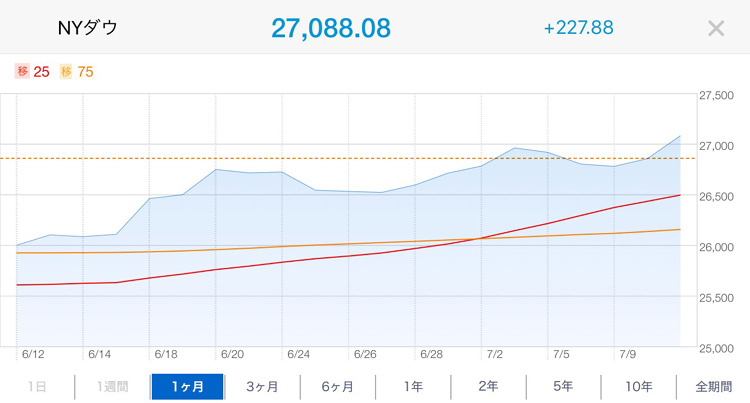This screenshot has width=750, height=403.
Task: Click the NYダウ index title
Action: pos(87,28)
